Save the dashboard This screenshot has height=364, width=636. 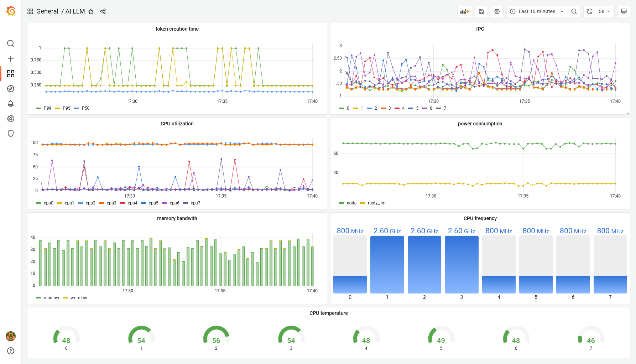481,11
